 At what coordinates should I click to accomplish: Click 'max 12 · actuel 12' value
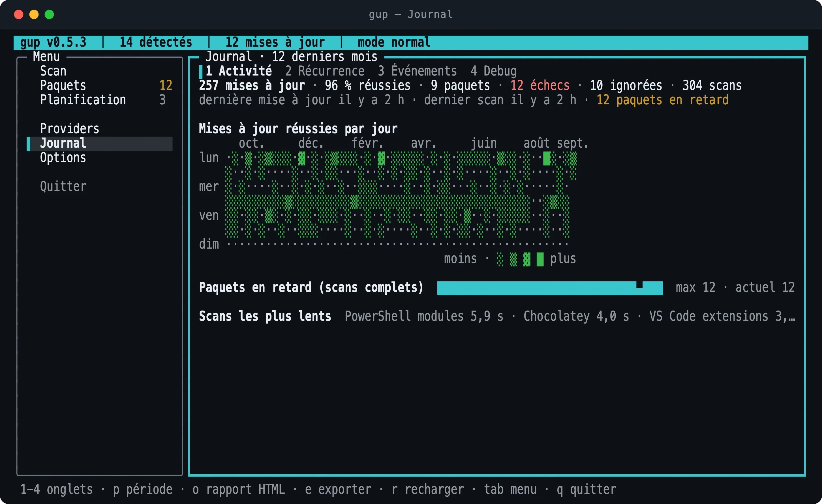[x=735, y=288]
